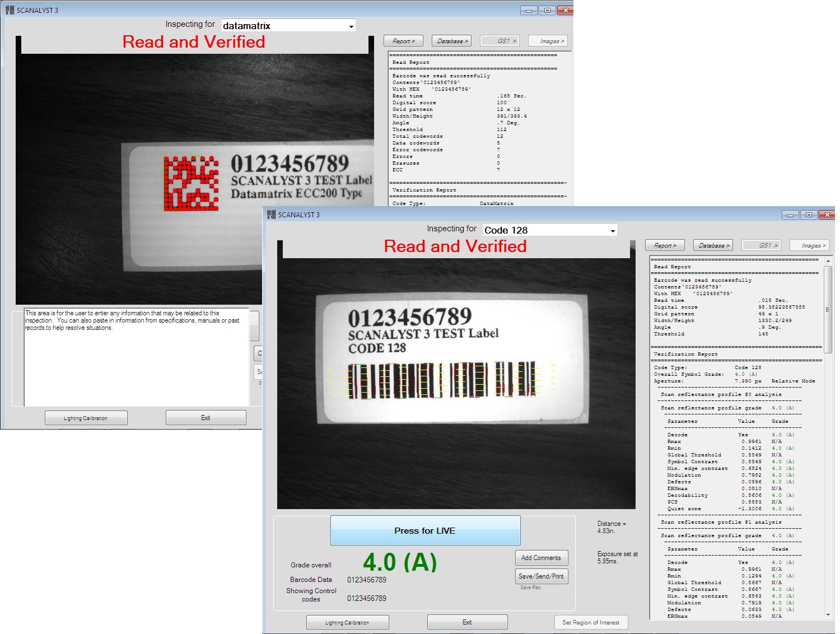Click the Code 128 report scrollbar up arrow
Image resolution: width=840 pixels, height=634 pixels.
828,261
